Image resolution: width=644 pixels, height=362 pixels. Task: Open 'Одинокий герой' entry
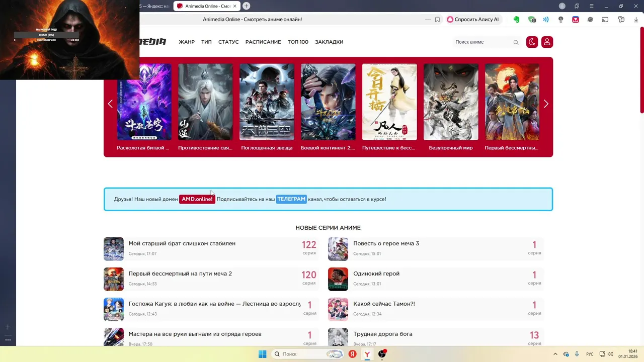point(376,274)
